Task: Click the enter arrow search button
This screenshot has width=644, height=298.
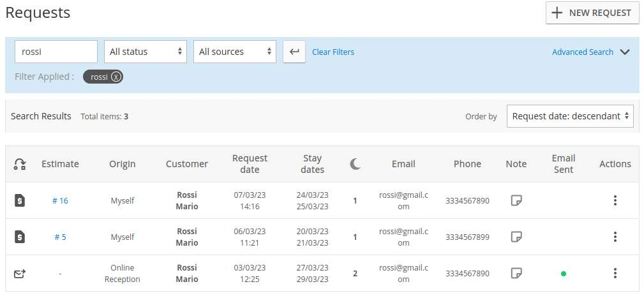Action: [294, 52]
